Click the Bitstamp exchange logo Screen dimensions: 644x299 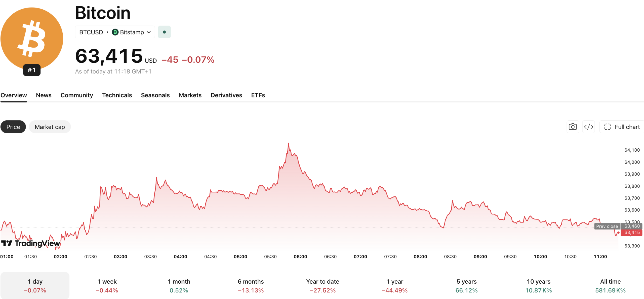tap(115, 32)
